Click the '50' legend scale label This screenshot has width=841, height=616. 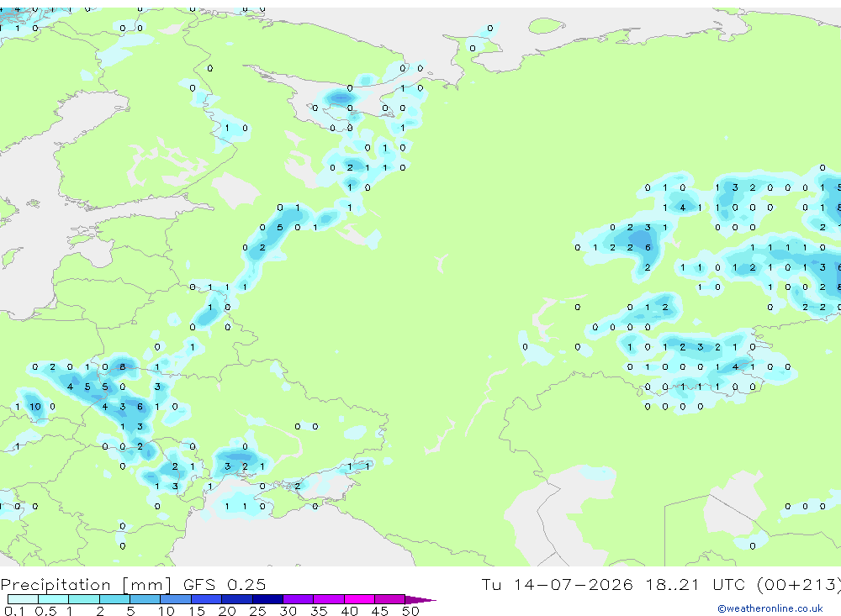click(410, 611)
